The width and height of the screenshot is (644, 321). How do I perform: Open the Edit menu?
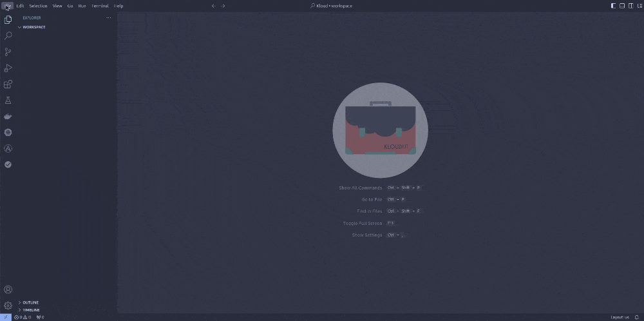coord(20,6)
